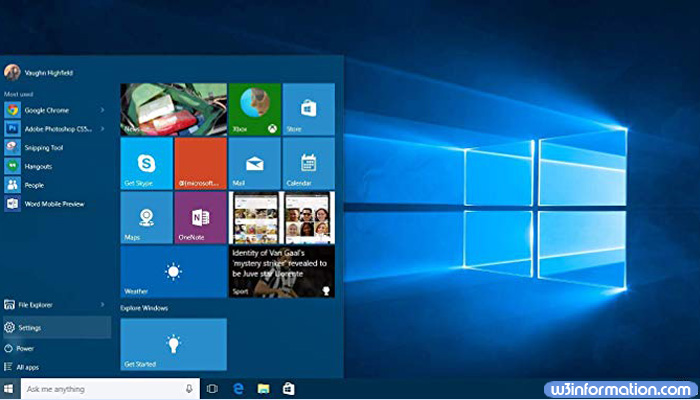Screen dimensions: 700x400
Task: Open File Explorer from taskbar
Action: [x=263, y=389]
